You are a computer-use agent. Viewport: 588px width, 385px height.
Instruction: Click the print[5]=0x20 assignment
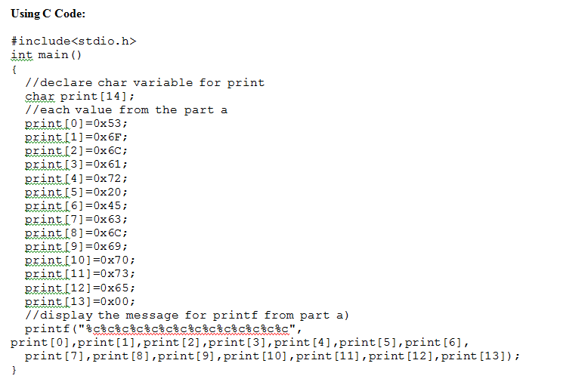coord(76,192)
